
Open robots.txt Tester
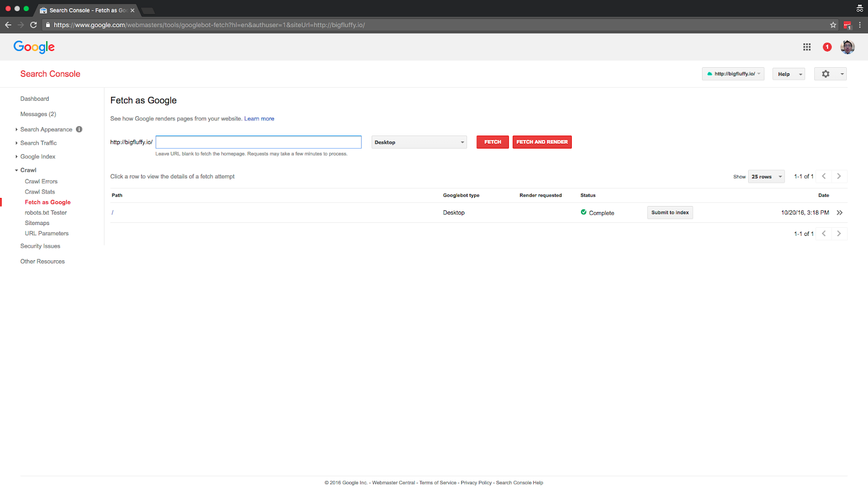point(46,213)
